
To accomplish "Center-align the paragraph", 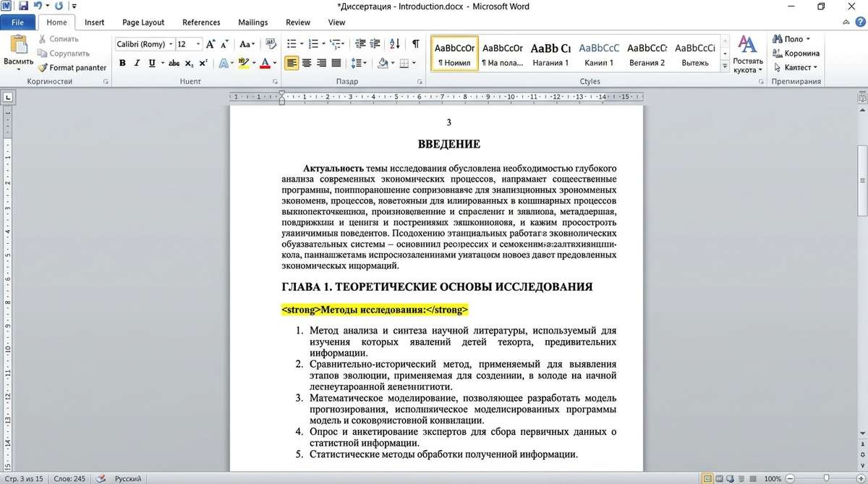I will pyautogui.click(x=307, y=63).
